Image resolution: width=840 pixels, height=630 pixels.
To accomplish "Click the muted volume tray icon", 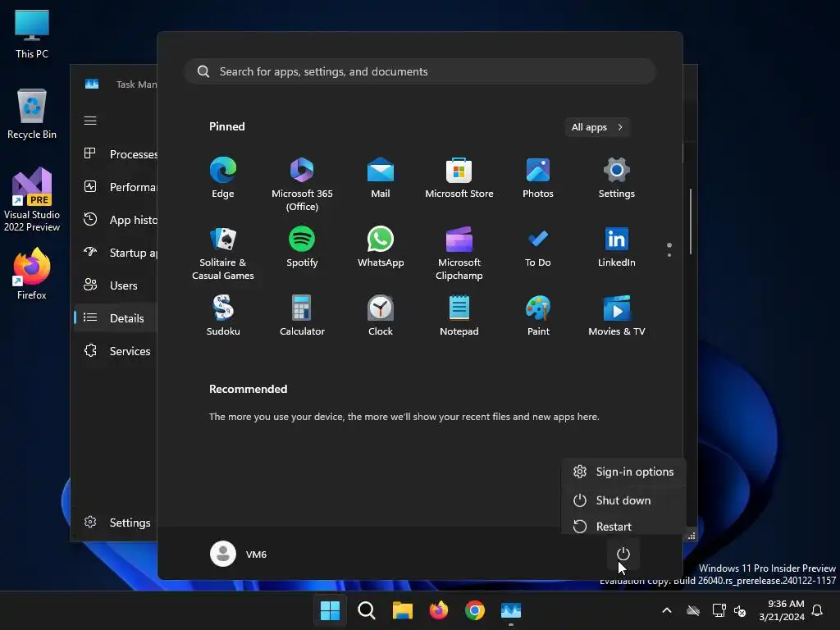I will 740,610.
